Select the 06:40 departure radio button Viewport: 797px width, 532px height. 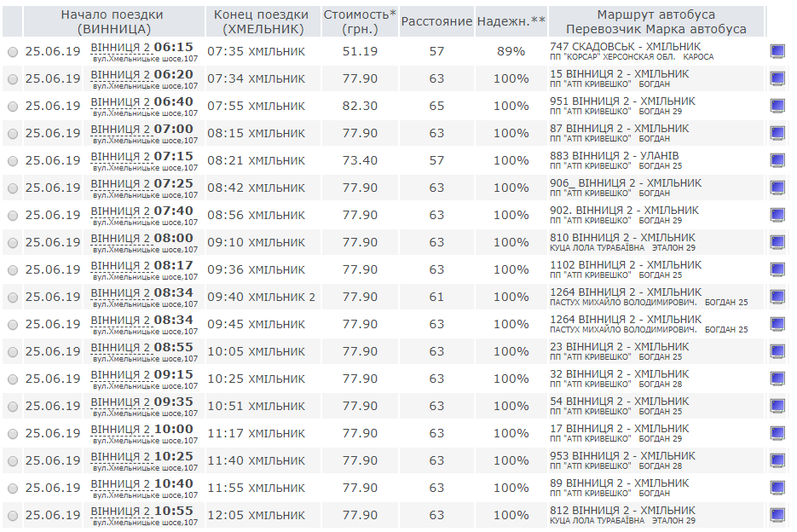[x=13, y=107]
